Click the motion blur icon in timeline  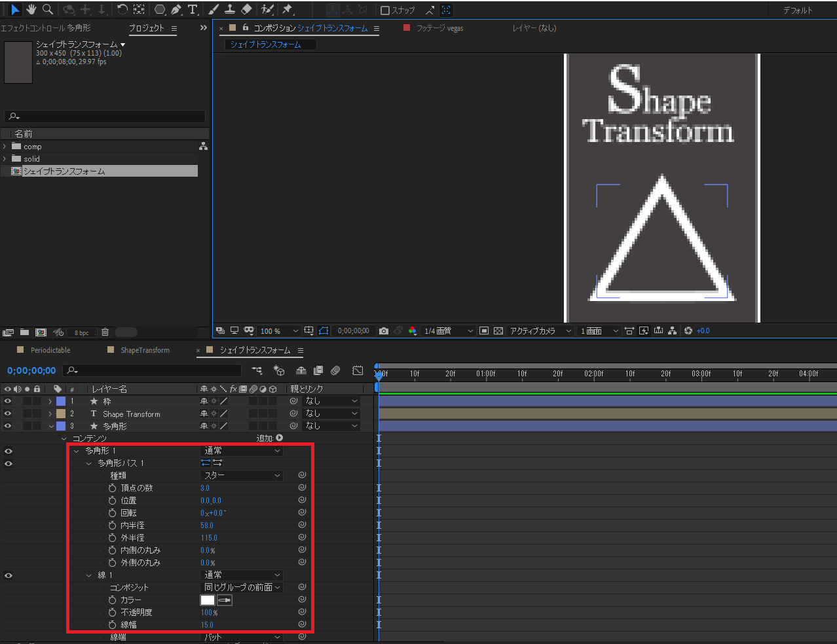335,370
